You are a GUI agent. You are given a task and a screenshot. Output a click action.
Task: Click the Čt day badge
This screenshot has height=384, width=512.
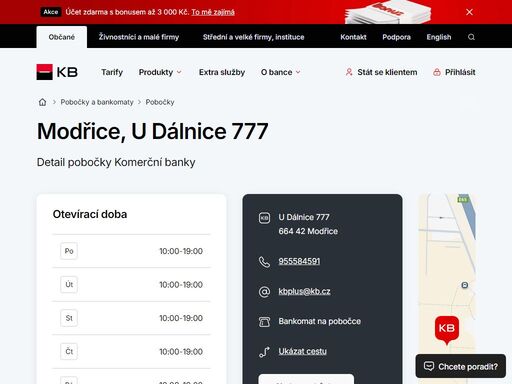click(x=69, y=351)
